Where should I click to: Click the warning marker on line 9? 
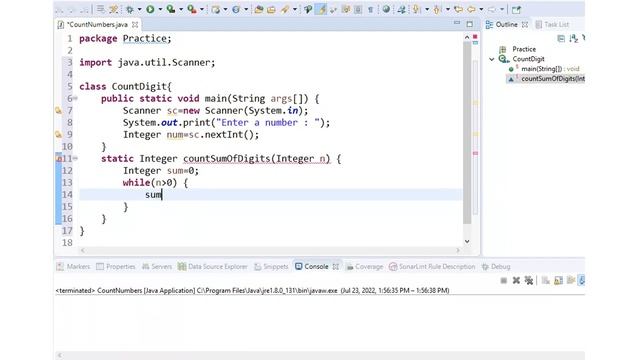pyautogui.click(x=58, y=135)
